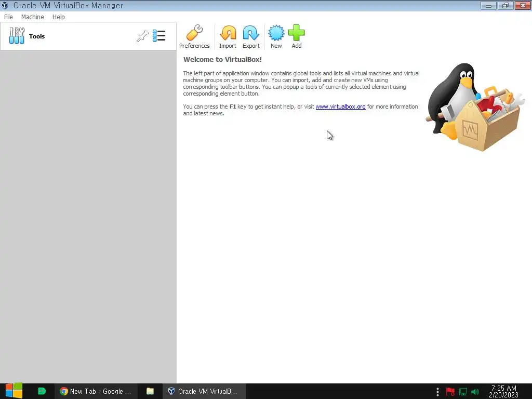The height and width of the screenshot is (399, 532).
Task: Open the green chat app in taskbar
Action: pos(42,391)
